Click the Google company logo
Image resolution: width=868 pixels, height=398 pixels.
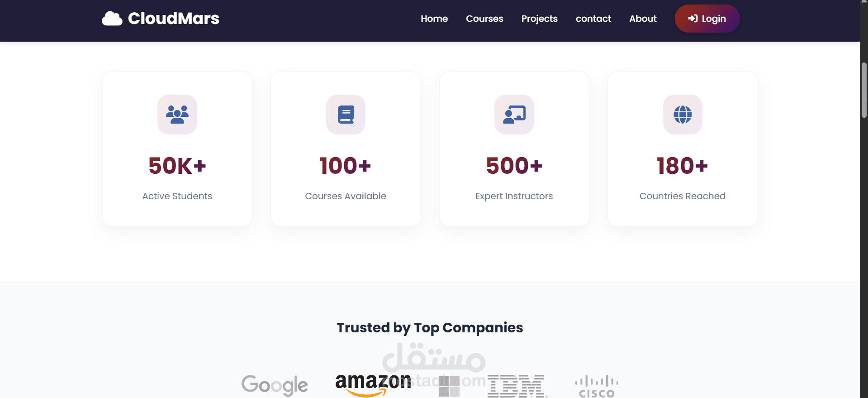click(275, 385)
